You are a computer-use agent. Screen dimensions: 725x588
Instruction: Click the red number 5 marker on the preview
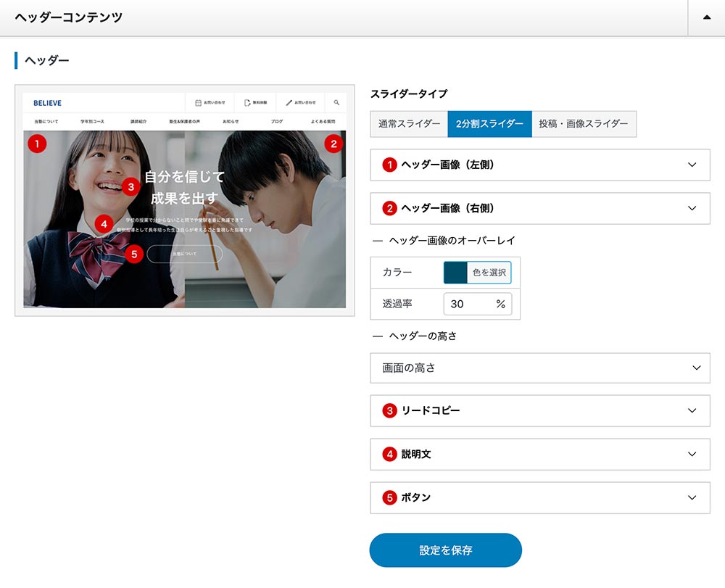[133, 254]
